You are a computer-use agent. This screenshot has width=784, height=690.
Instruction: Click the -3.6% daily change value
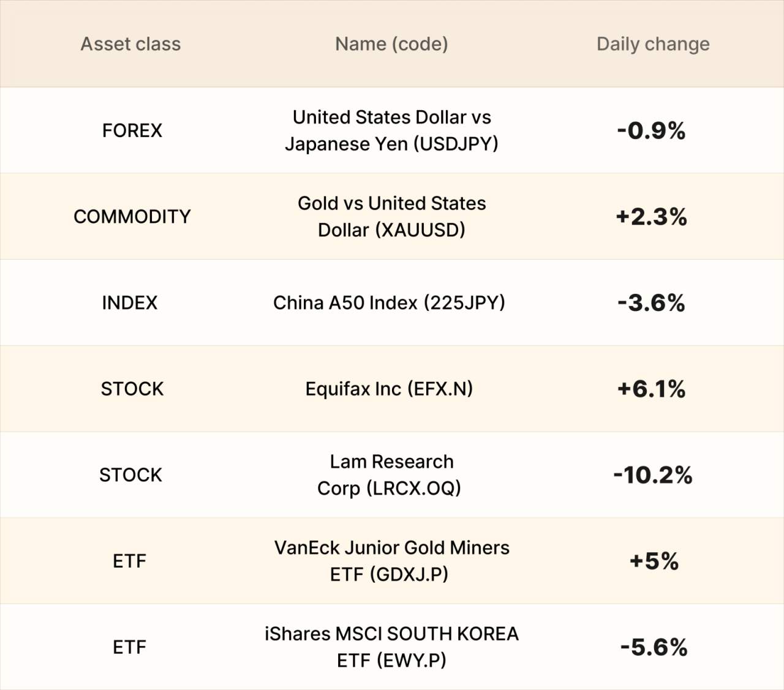coord(651,302)
